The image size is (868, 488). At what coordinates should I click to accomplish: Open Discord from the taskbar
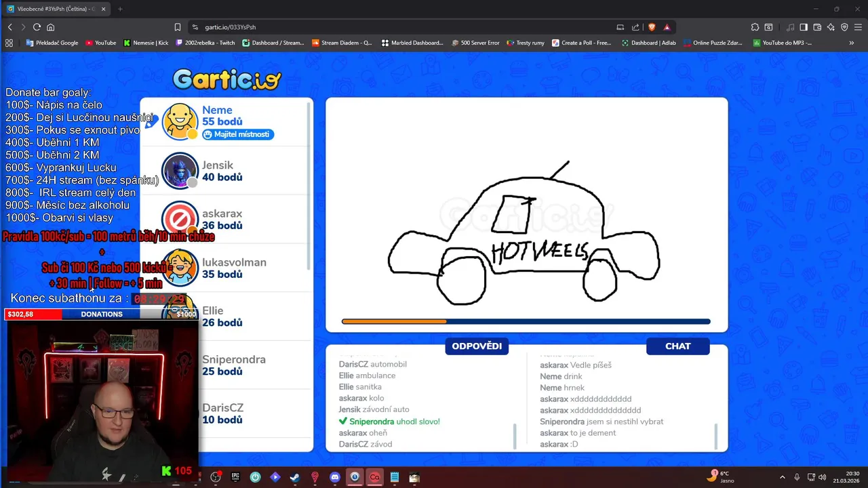click(x=334, y=477)
